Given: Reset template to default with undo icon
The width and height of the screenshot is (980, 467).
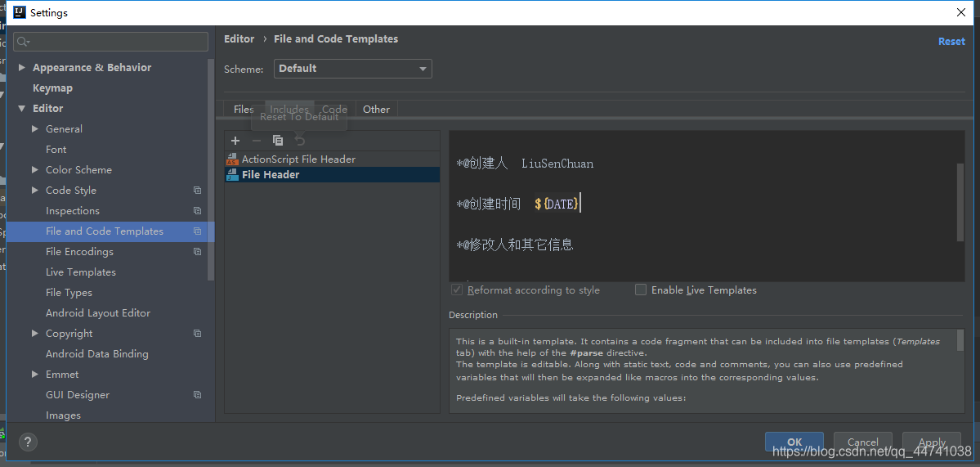Looking at the screenshot, I should point(300,141).
